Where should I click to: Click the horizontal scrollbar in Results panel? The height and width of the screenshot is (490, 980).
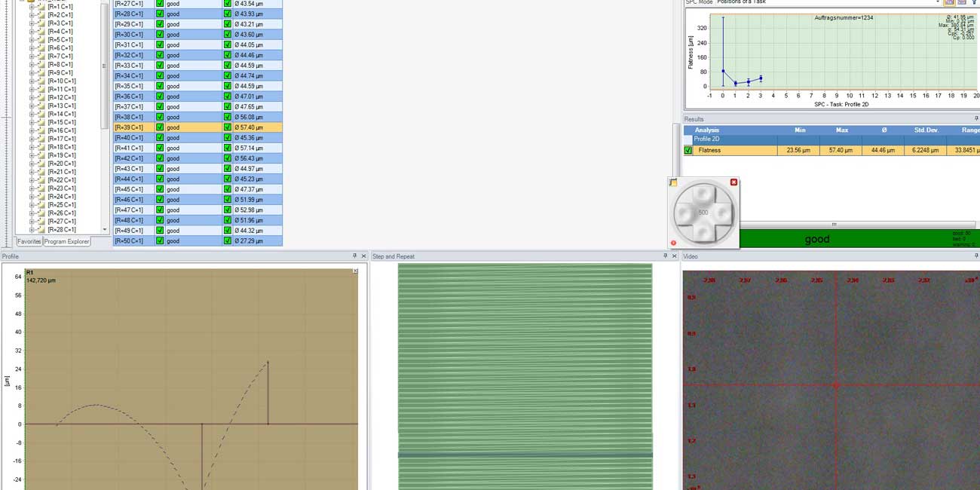pyautogui.click(x=833, y=224)
